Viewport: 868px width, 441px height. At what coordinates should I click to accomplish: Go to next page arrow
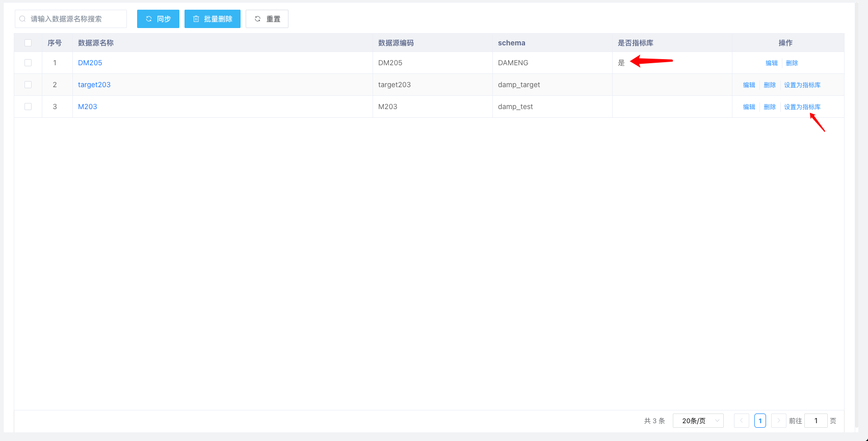pyautogui.click(x=778, y=421)
